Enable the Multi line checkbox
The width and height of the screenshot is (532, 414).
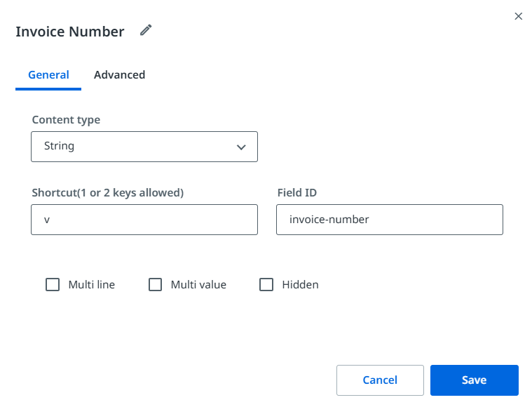tap(53, 285)
